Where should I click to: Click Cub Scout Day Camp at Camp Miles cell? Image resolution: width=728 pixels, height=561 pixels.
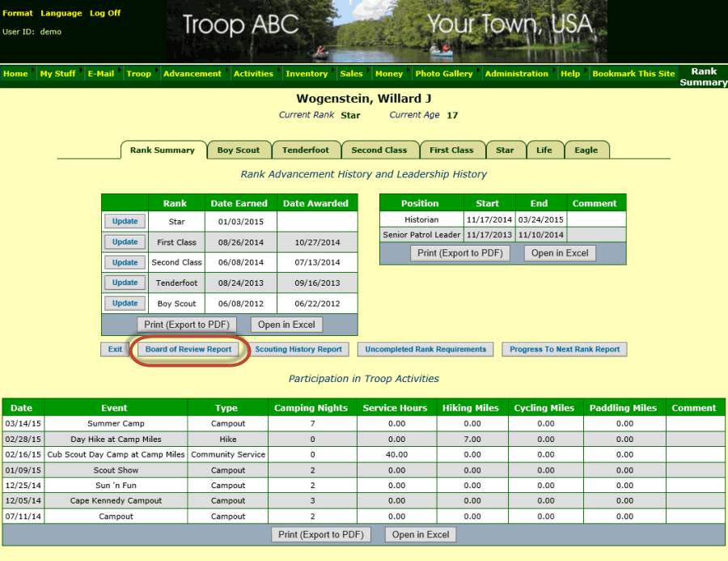tap(116, 455)
